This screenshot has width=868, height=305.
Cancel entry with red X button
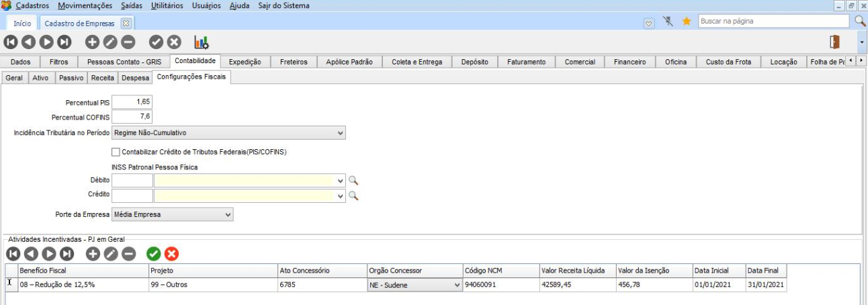point(172,254)
